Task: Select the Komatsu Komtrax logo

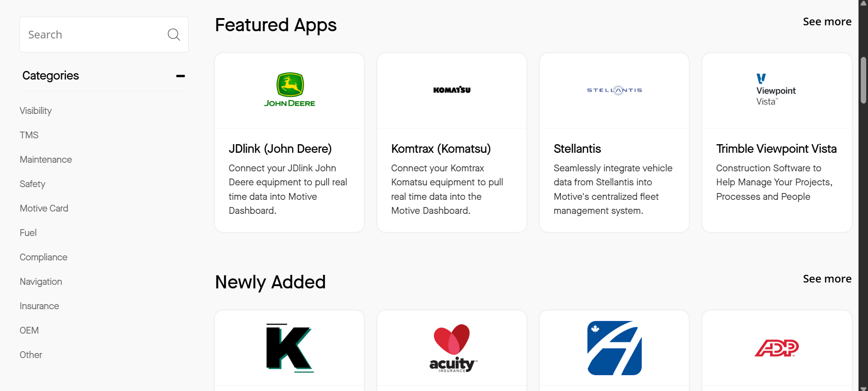Action: click(x=451, y=90)
